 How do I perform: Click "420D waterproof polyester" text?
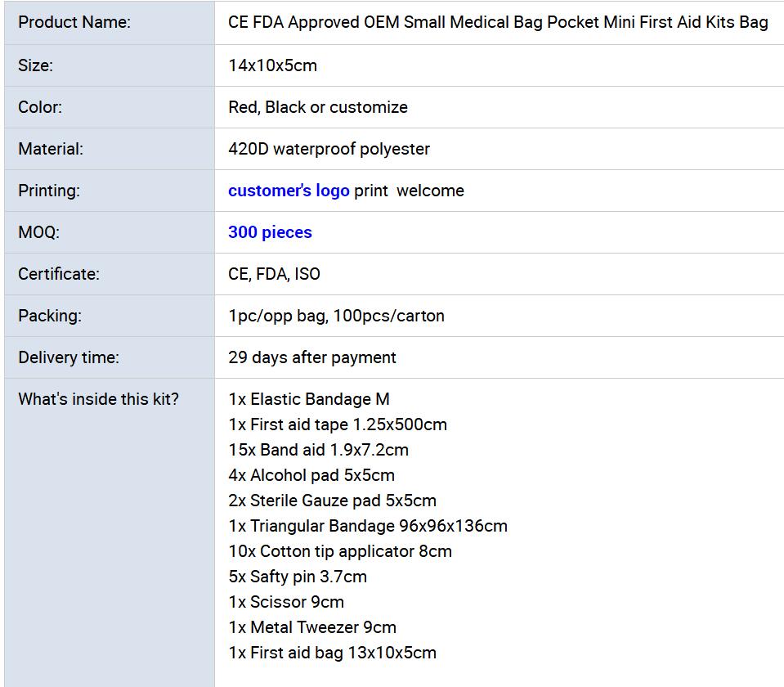click(x=329, y=149)
